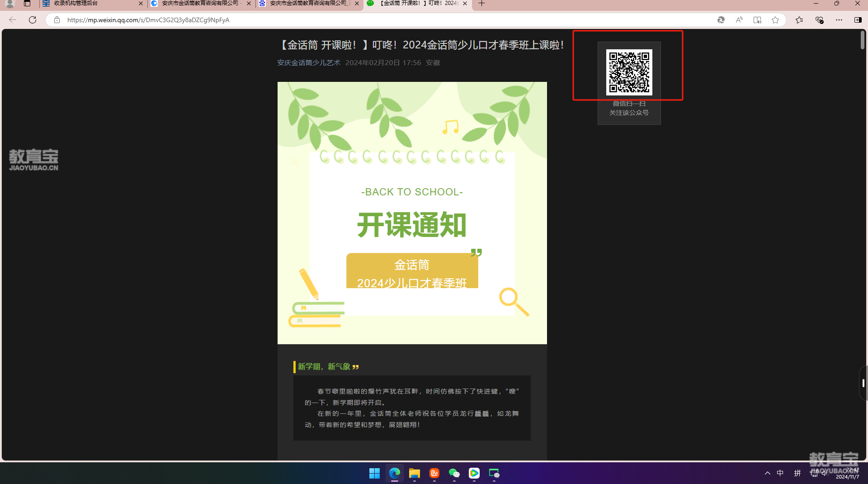This screenshot has width=868, height=484.
Task: Close the 收录机构管理后台 tab
Action: point(141,4)
